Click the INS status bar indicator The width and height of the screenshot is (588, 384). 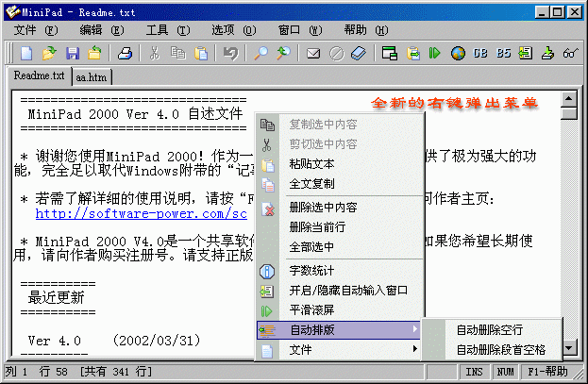474,372
